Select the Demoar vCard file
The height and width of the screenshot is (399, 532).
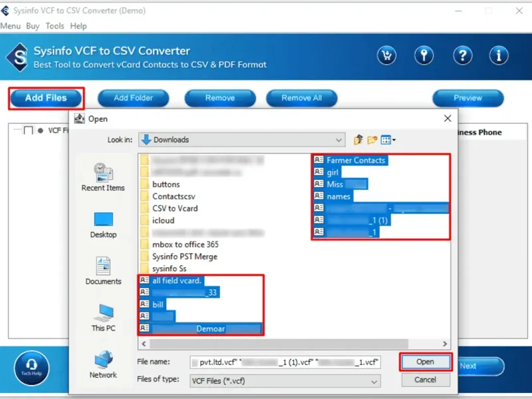[x=200, y=329]
